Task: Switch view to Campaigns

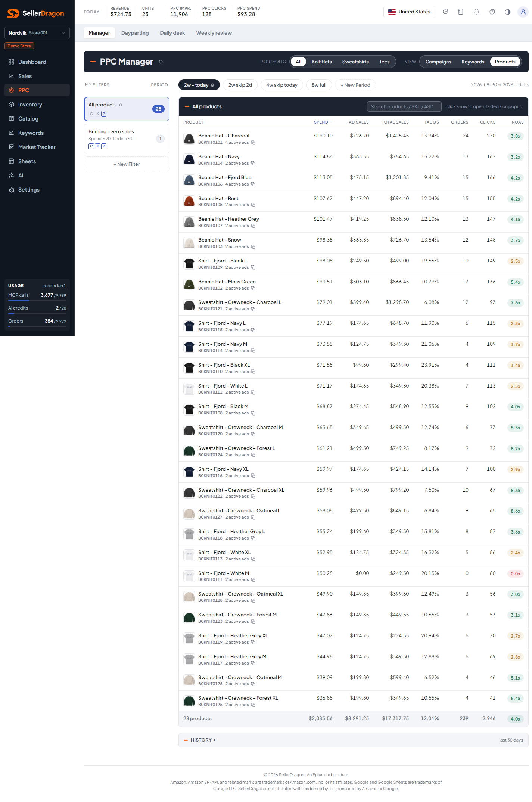Action: pos(438,62)
